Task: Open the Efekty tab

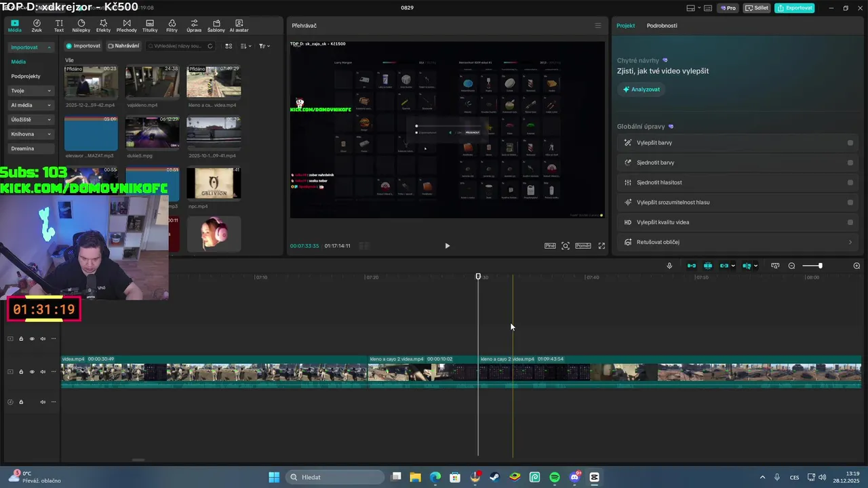Action: [x=103, y=26]
